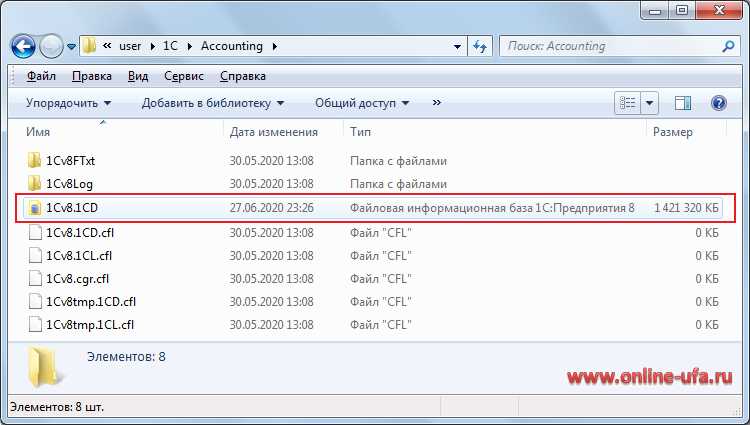750x425 pixels.
Task: Click the greyed Forward navigation arrow
Action: [x=51, y=46]
